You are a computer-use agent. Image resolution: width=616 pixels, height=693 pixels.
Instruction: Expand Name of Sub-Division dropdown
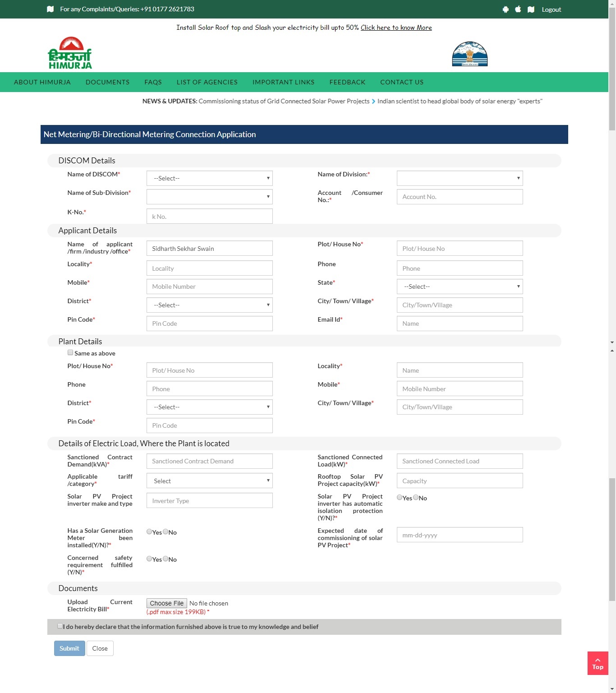(x=210, y=197)
